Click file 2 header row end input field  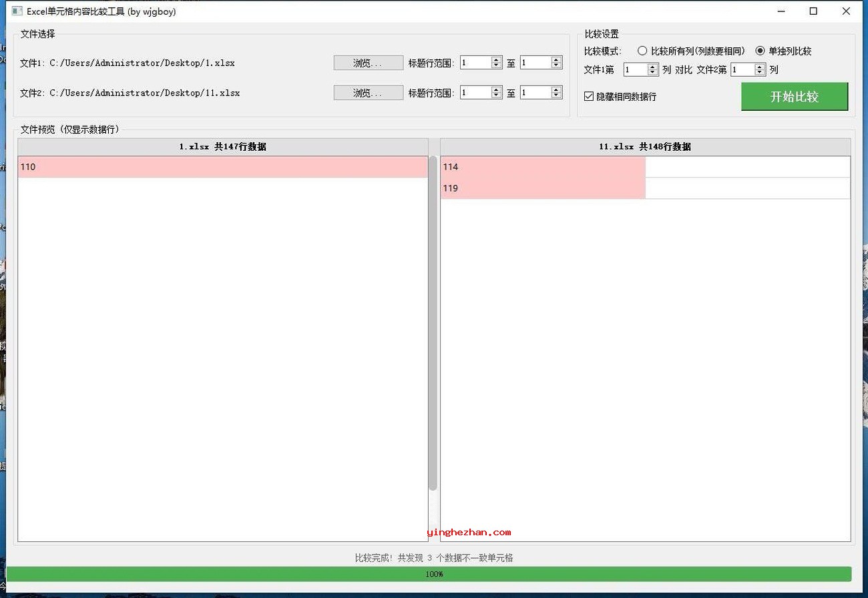[x=535, y=93]
